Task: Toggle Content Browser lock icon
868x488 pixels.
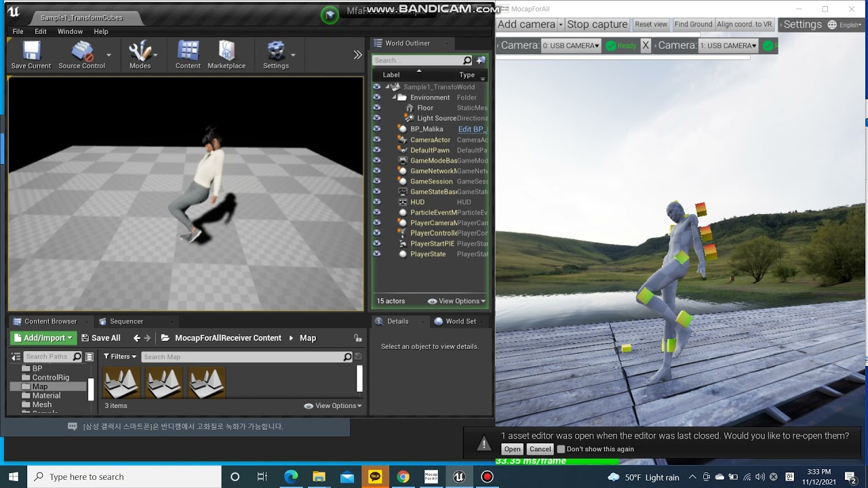Action: tap(358, 338)
